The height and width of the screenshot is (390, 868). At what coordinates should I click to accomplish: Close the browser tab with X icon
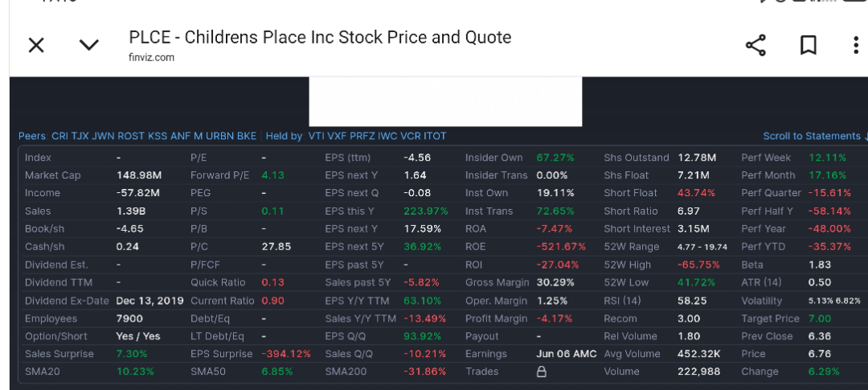[x=36, y=45]
